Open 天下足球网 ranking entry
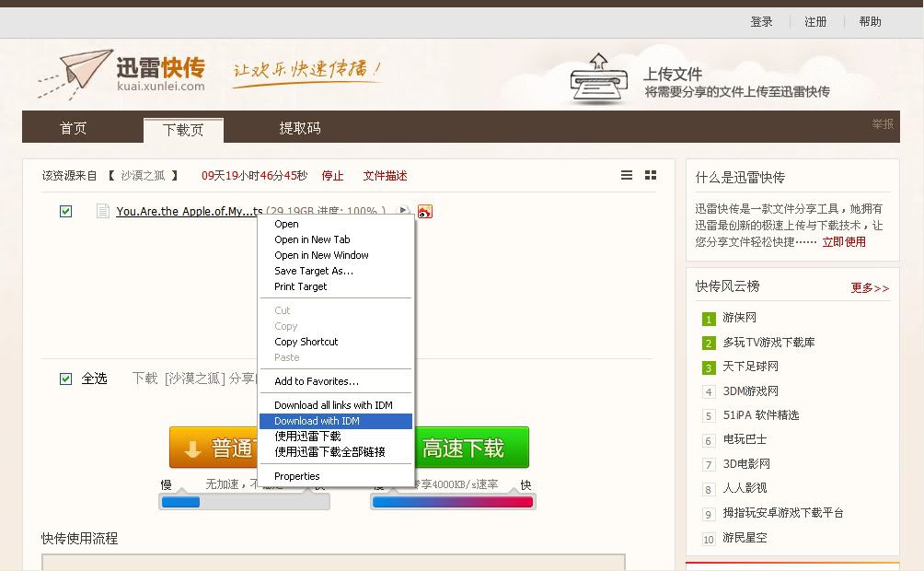Viewport: 924px width, 571px height. coord(750,367)
